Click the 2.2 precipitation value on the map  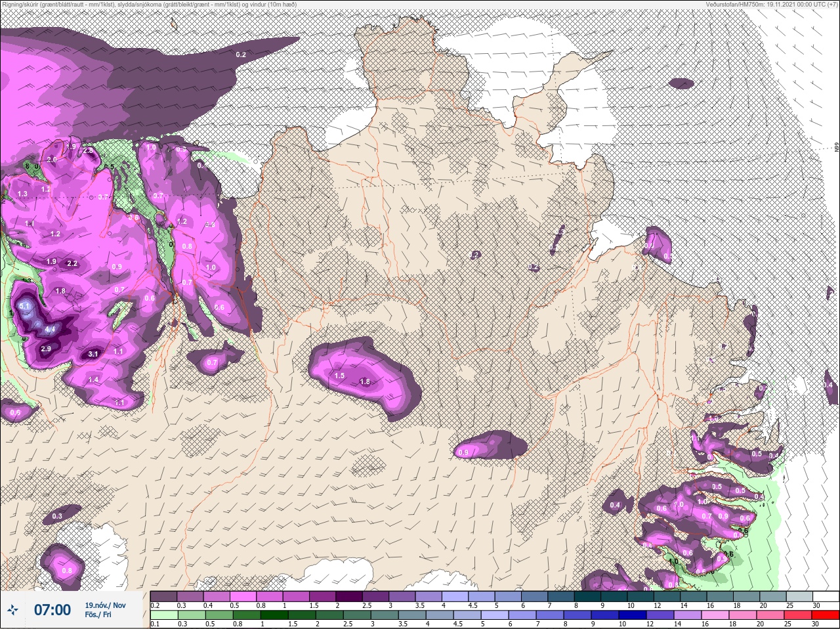coord(72,263)
